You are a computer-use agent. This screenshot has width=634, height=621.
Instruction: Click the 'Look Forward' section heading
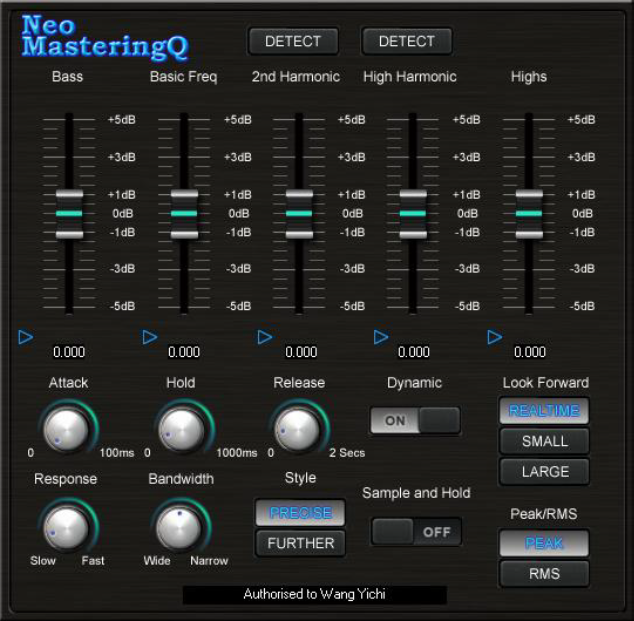[x=546, y=382]
